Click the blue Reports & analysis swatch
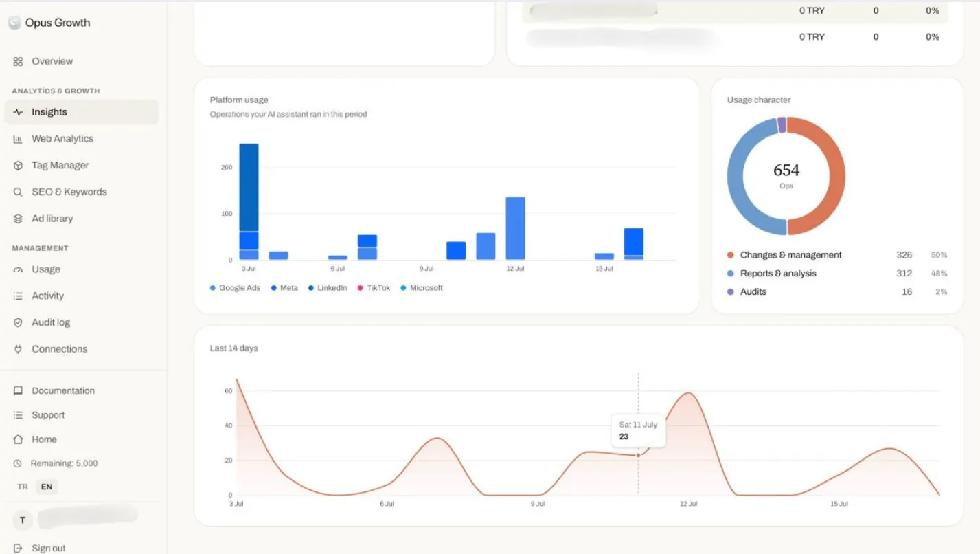 [x=730, y=274]
